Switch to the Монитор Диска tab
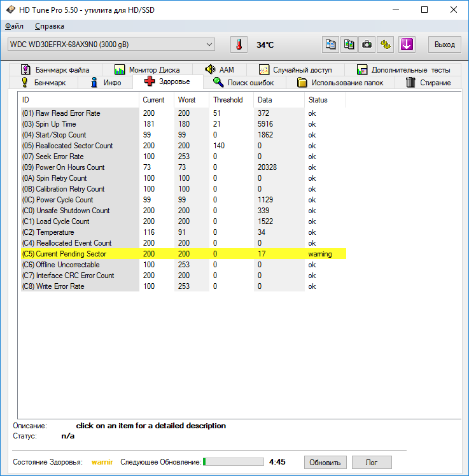 coord(147,70)
